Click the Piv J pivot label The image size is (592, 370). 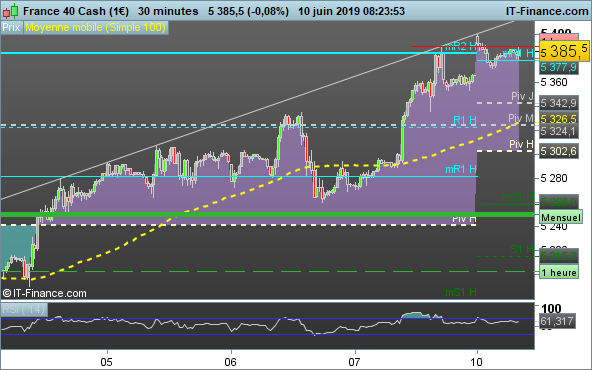tap(523, 96)
